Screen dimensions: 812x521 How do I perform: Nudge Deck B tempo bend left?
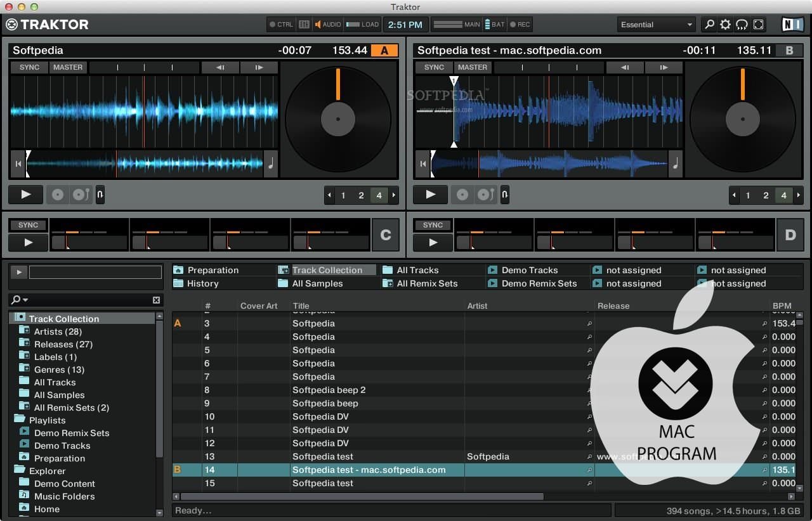[625, 67]
